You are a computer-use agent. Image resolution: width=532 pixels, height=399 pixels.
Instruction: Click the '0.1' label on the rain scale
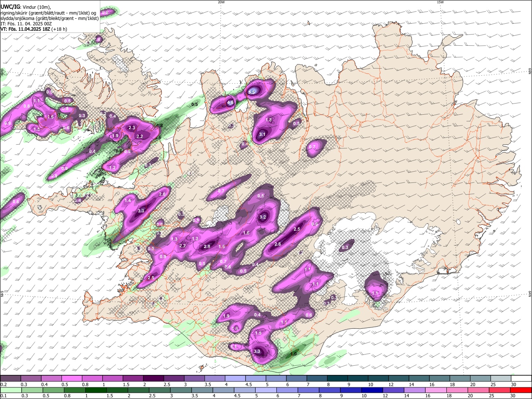pos(3,396)
